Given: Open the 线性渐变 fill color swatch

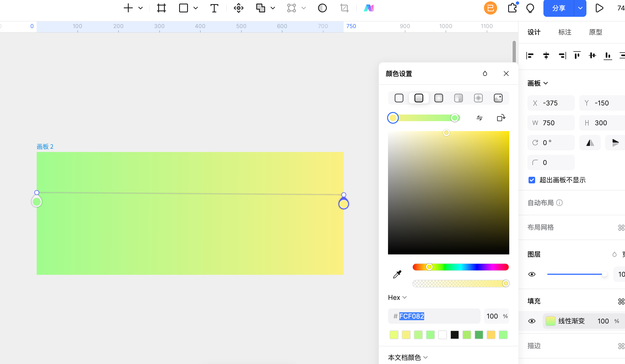Looking at the screenshot, I should click(x=551, y=321).
